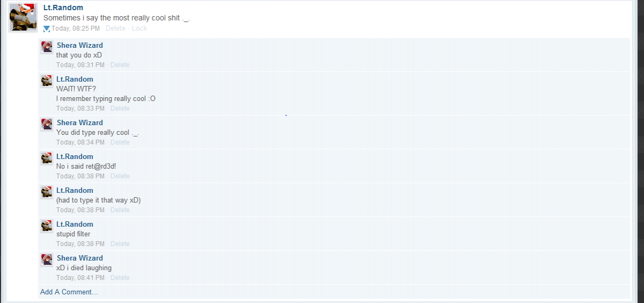The image size is (644, 303).
Task: Delete the 08:31 PM comment
Action: [120, 65]
